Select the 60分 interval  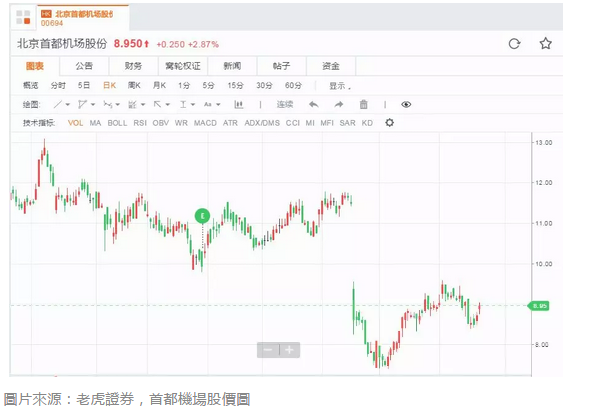click(x=293, y=85)
